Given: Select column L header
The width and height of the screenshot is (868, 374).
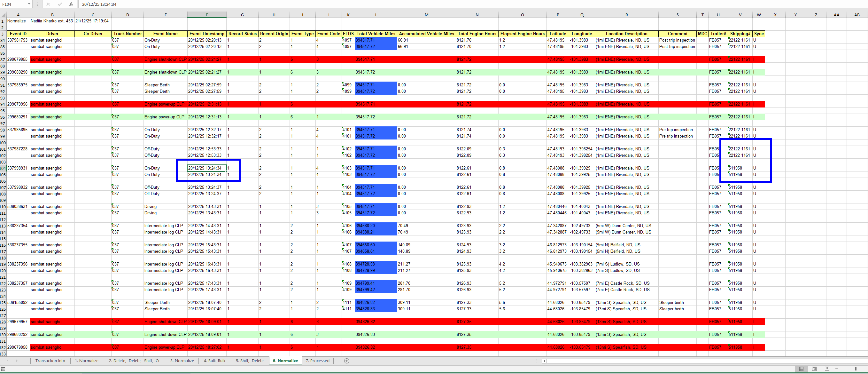Looking at the screenshot, I should click(376, 15).
